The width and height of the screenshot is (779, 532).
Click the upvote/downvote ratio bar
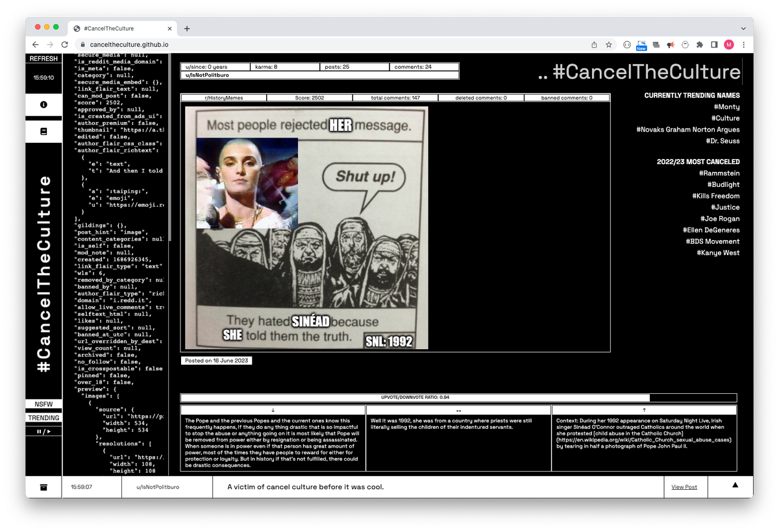[458, 398]
